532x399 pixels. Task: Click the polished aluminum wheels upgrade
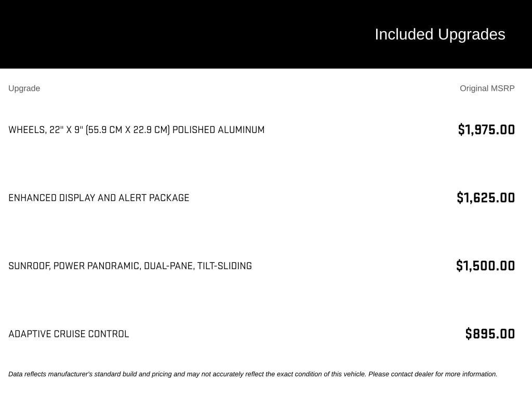click(x=137, y=130)
